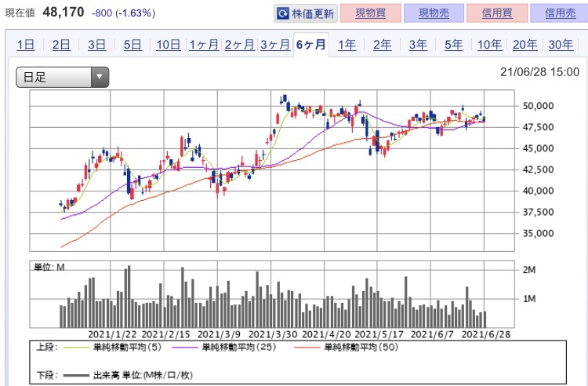The image size is (588, 386).
Task: Switch chart range to 1日
Action: click(x=26, y=45)
